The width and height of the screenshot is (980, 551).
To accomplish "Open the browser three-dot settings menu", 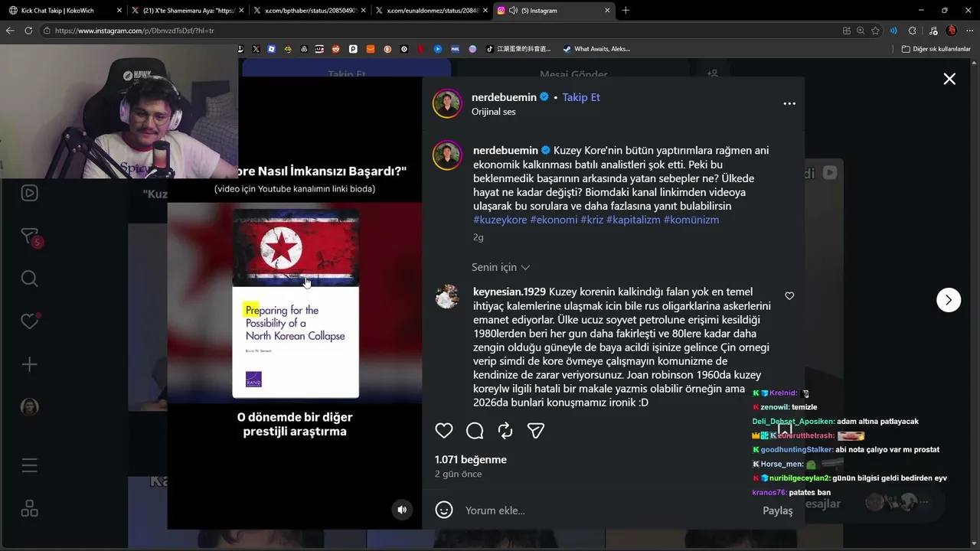I will 970,31.
